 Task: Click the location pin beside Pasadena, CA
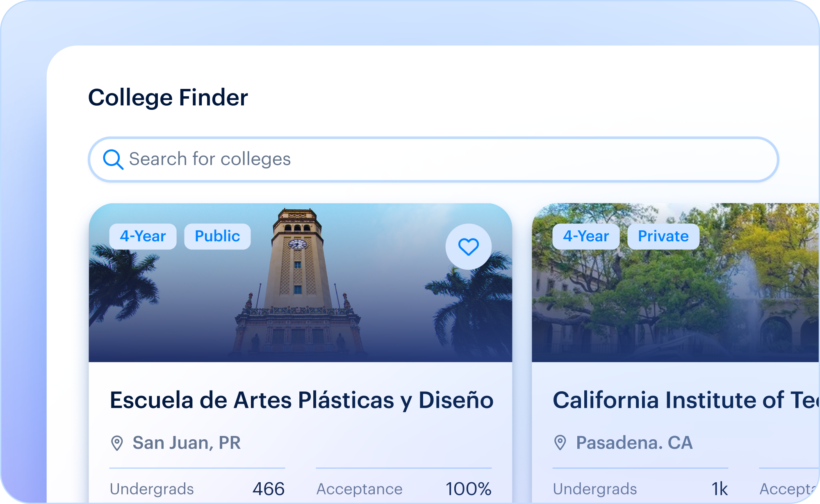click(x=560, y=443)
